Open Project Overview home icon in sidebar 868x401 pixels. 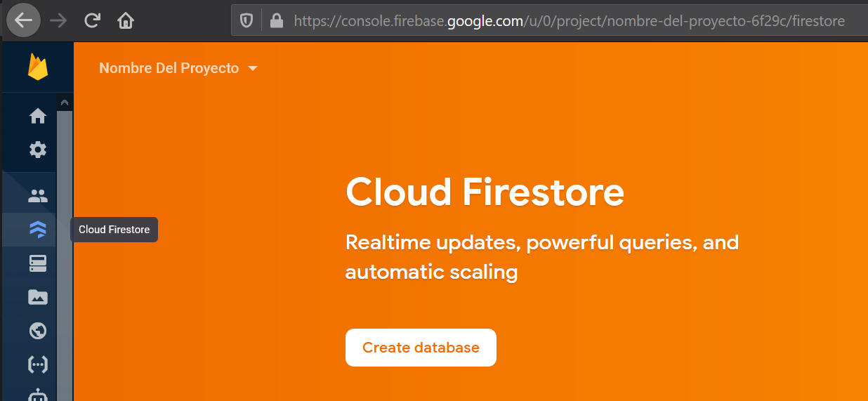point(37,116)
